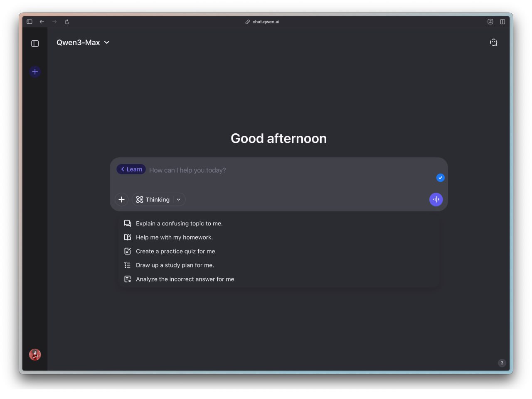Image resolution: width=532 pixels, height=399 pixels.
Task: Open the help question mark button
Action: click(502, 363)
